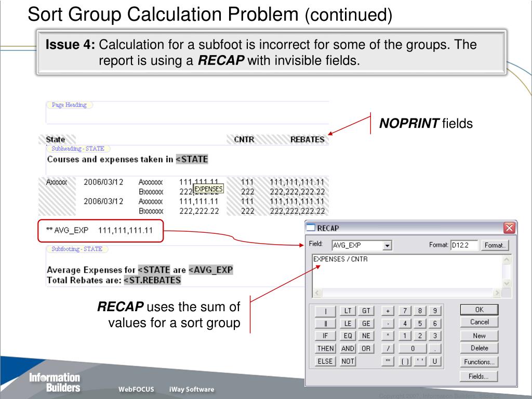Click the divide slash key
This screenshot has width=532, height=399.
[388, 349]
